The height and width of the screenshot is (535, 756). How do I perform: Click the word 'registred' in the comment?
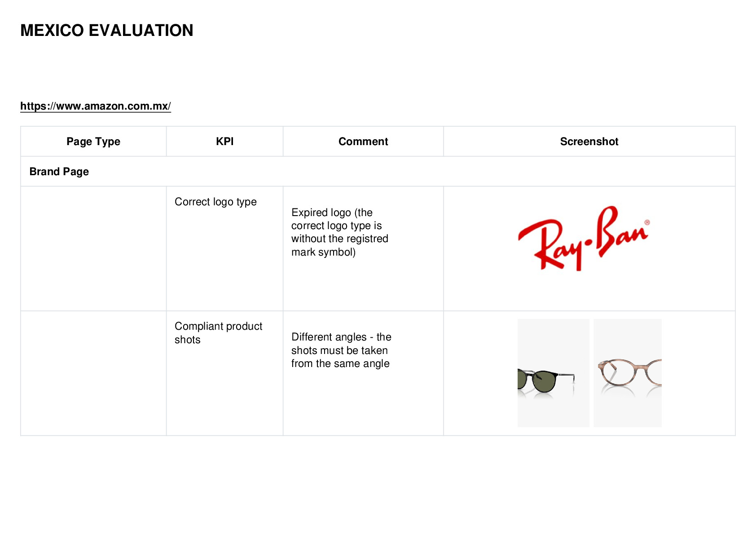click(368, 239)
